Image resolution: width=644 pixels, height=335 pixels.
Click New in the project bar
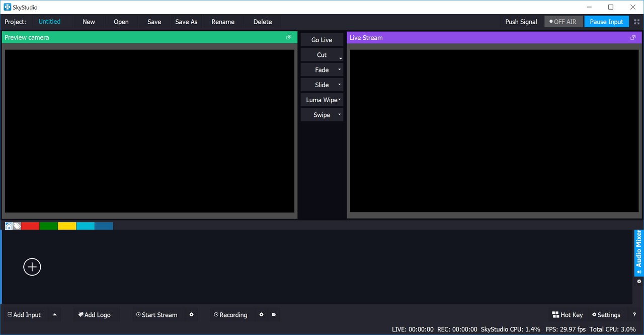(89, 22)
